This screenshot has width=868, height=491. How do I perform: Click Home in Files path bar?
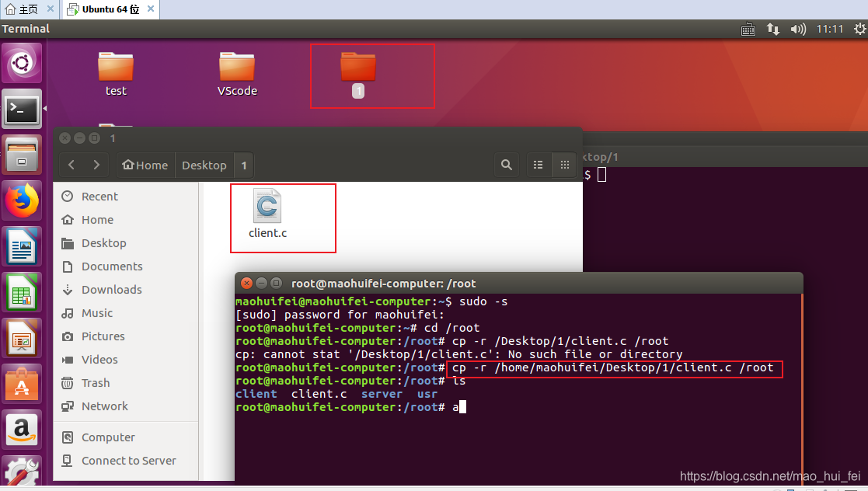coord(145,165)
